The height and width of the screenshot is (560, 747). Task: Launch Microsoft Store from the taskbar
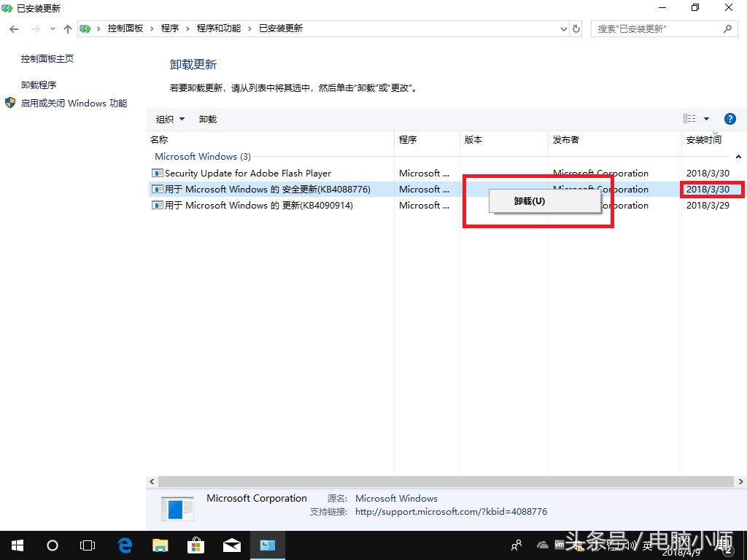tap(196, 545)
